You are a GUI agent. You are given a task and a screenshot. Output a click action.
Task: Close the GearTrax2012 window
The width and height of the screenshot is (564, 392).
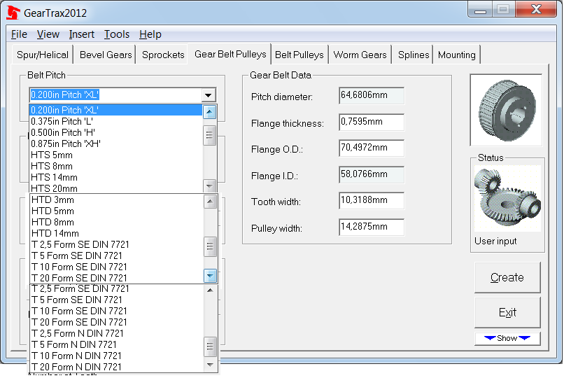click(536, 9)
